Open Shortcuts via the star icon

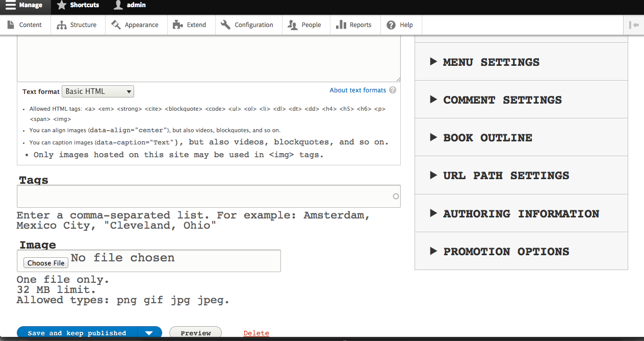click(61, 5)
